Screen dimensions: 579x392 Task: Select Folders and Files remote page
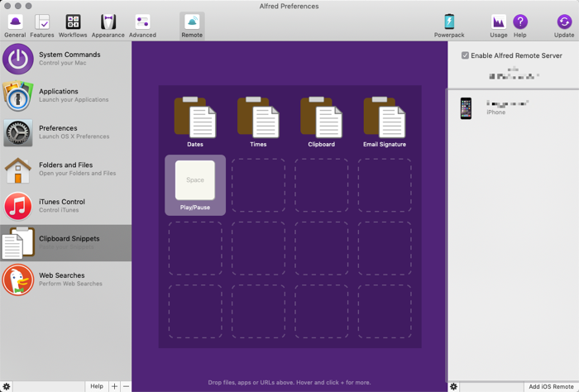click(x=65, y=170)
